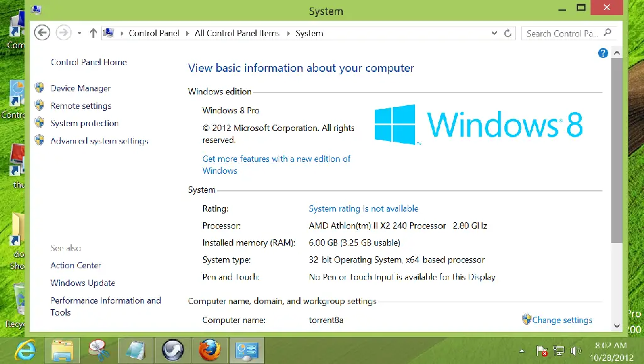Image resolution: width=644 pixels, height=364 pixels.
Task: Click shield icon beside Advanced system settings
Action: coord(40,140)
